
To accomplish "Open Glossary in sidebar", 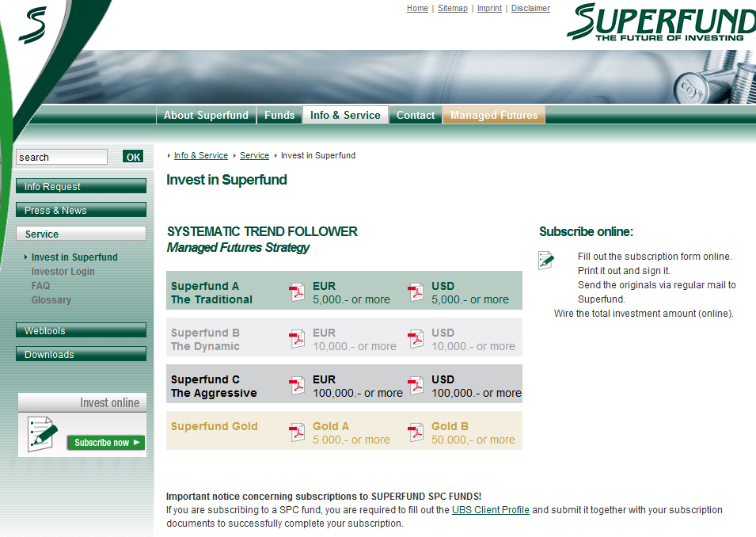I will coord(51,300).
